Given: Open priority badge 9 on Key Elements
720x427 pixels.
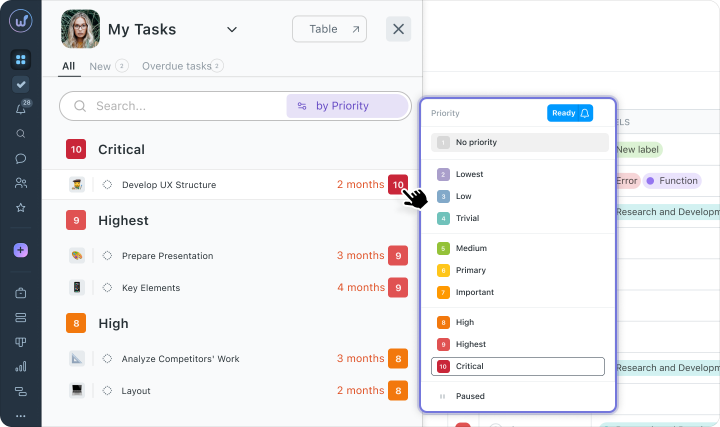Looking at the screenshot, I should click(398, 288).
